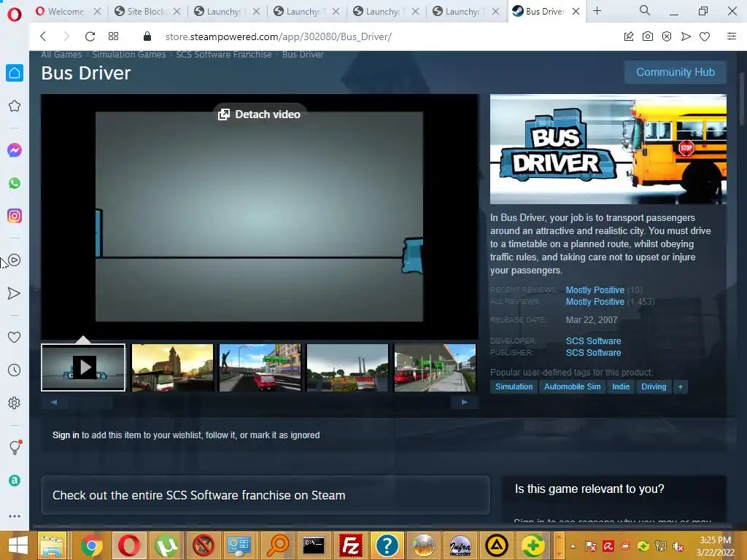Open Simulation Games breadcrumb link
The image size is (747, 560).
128,54
